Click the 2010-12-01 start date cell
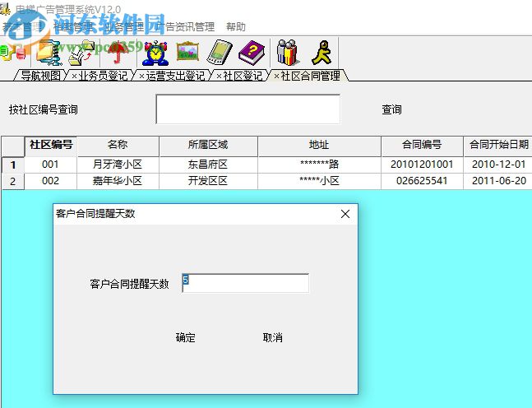Screen dimensions: 532x408 (x=497, y=165)
